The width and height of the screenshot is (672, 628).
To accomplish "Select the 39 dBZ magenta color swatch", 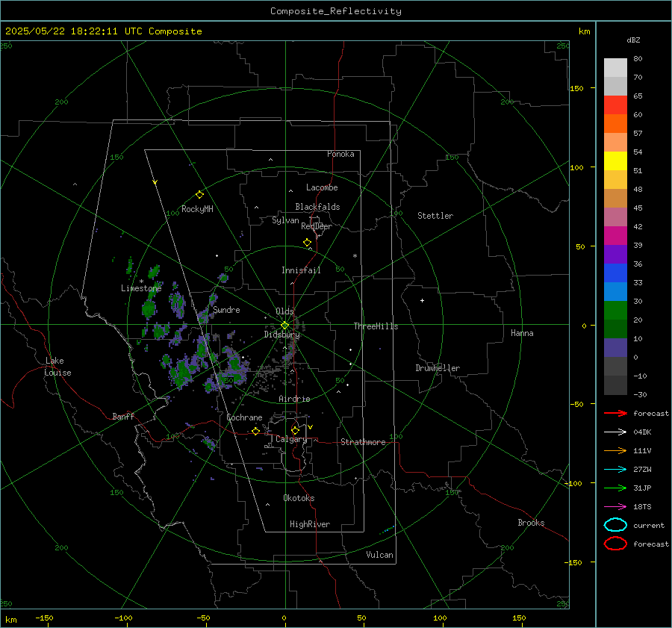I will pyautogui.click(x=615, y=235).
